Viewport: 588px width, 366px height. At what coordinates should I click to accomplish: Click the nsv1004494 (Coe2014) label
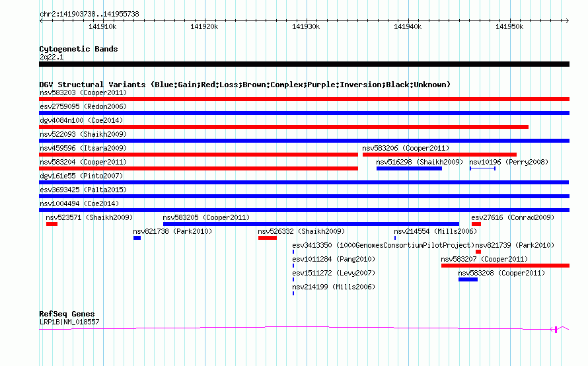tap(79, 203)
